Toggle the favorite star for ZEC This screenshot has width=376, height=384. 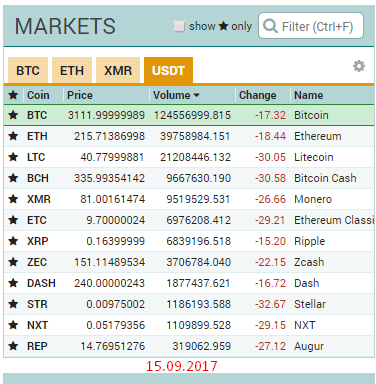13,262
